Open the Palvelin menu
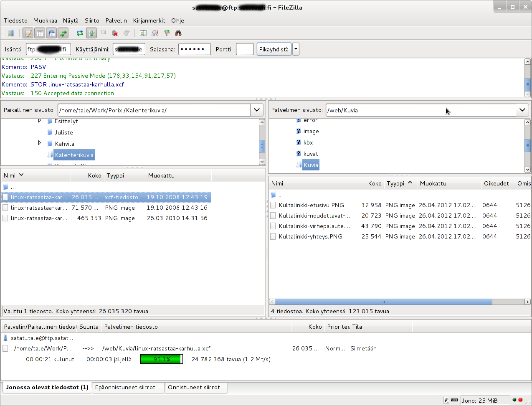 click(x=116, y=20)
